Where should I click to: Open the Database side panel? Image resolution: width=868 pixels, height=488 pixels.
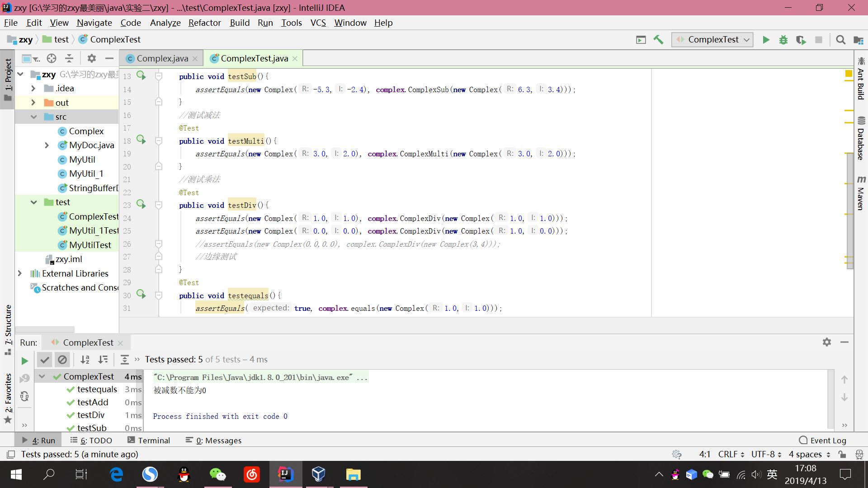click(x=861, y=138)
